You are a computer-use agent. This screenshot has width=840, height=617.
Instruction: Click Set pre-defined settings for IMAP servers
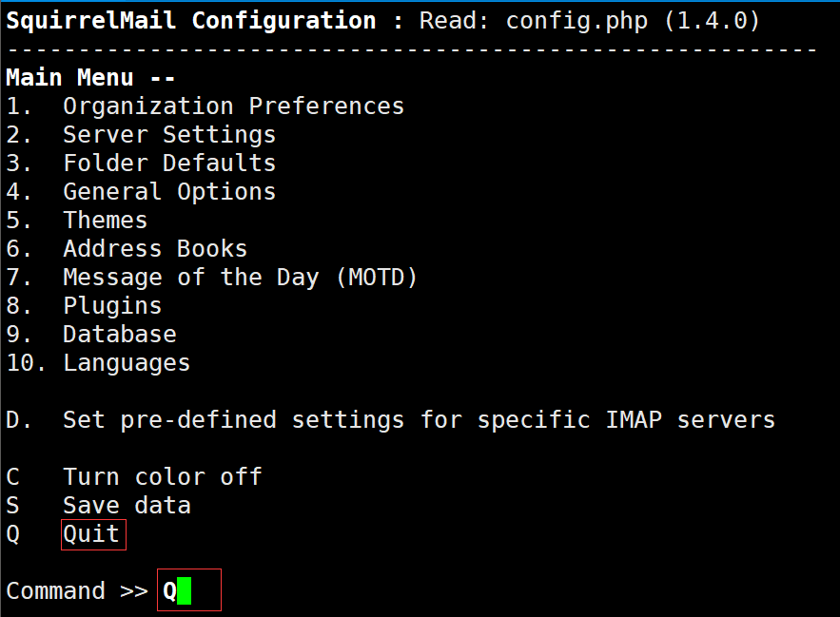coord(419,420)
